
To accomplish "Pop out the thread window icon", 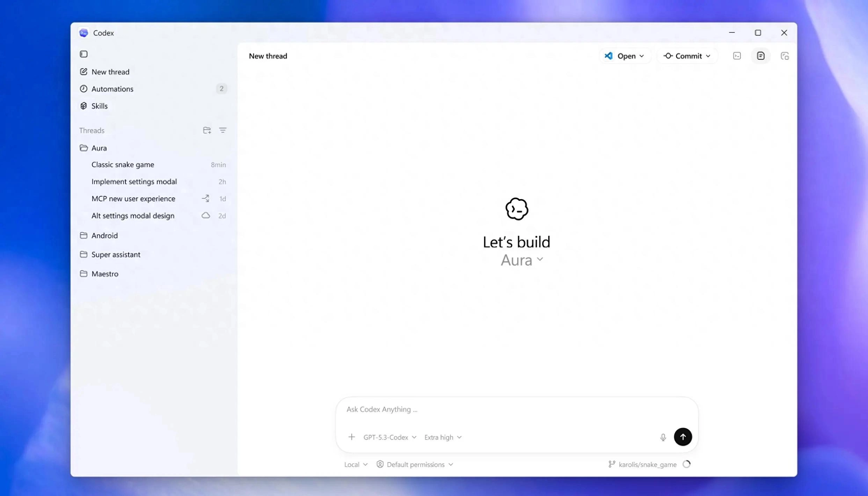I will click(785, 56).
